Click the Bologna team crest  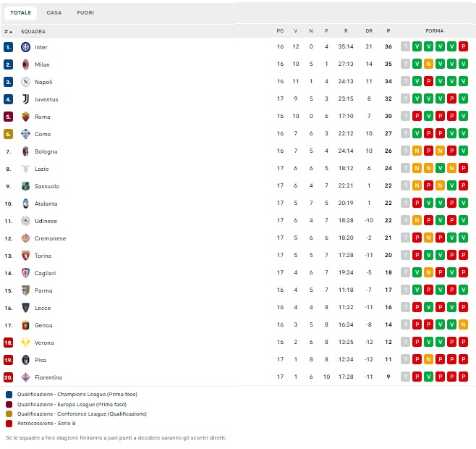pos(26,151)
